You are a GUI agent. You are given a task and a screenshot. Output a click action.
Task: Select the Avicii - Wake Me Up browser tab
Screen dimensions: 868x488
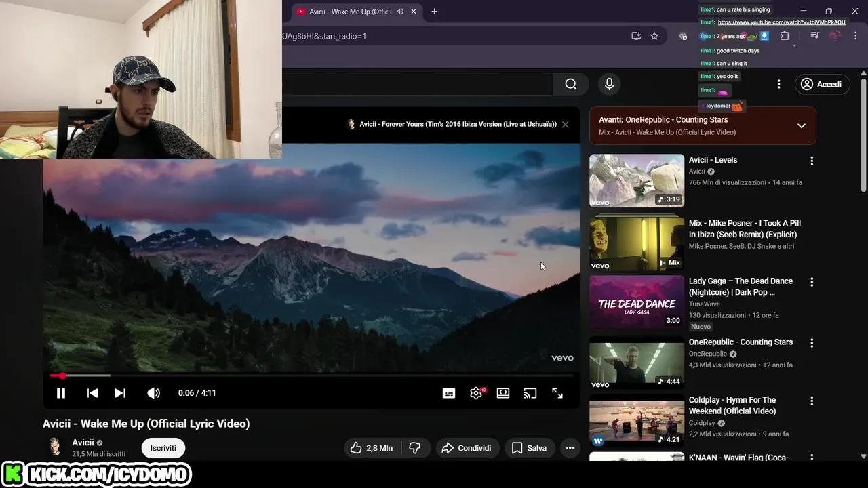(350, 12)
